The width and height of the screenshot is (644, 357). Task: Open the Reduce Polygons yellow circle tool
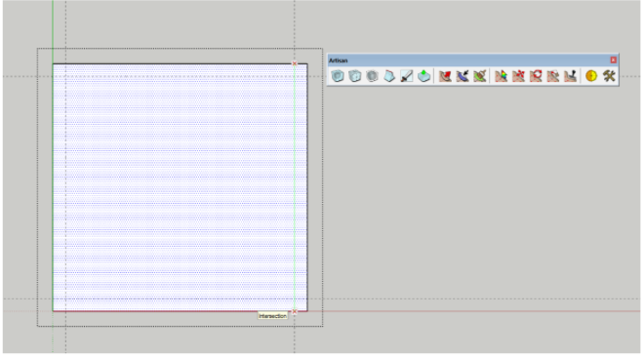591,76
